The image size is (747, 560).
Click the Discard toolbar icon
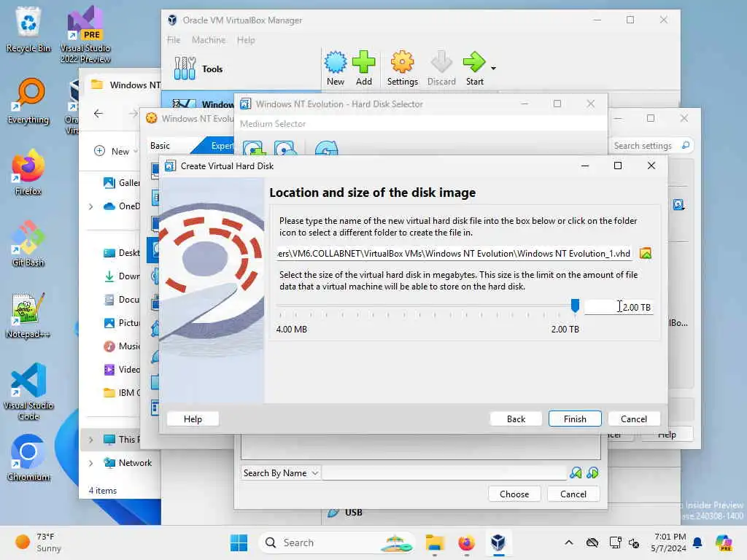(x=441, y=68)
